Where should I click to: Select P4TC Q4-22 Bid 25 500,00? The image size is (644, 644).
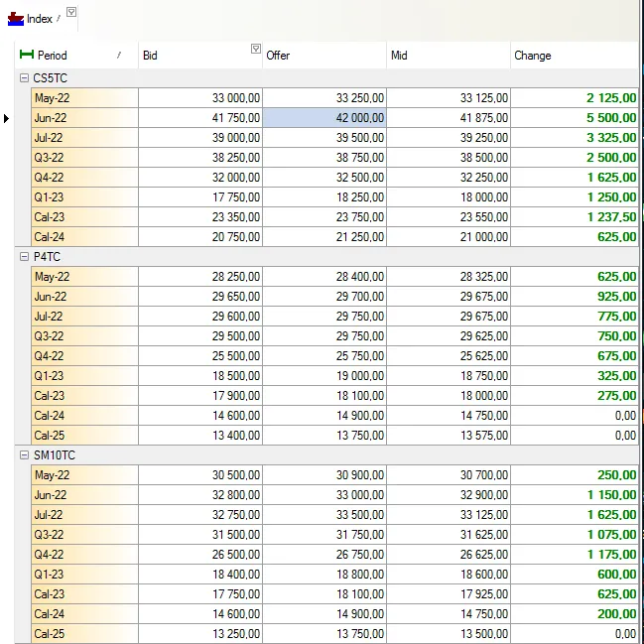tap(200, 355)
